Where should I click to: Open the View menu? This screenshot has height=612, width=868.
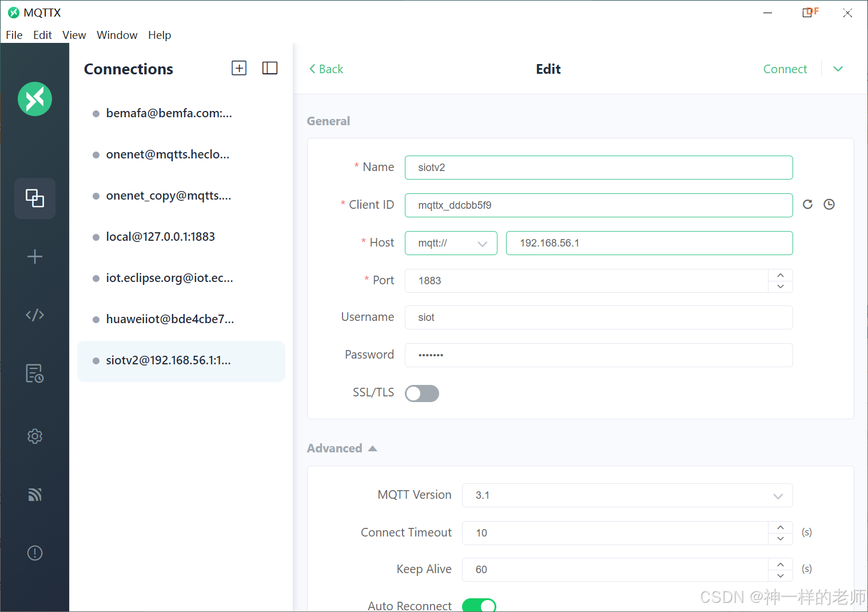74,35
